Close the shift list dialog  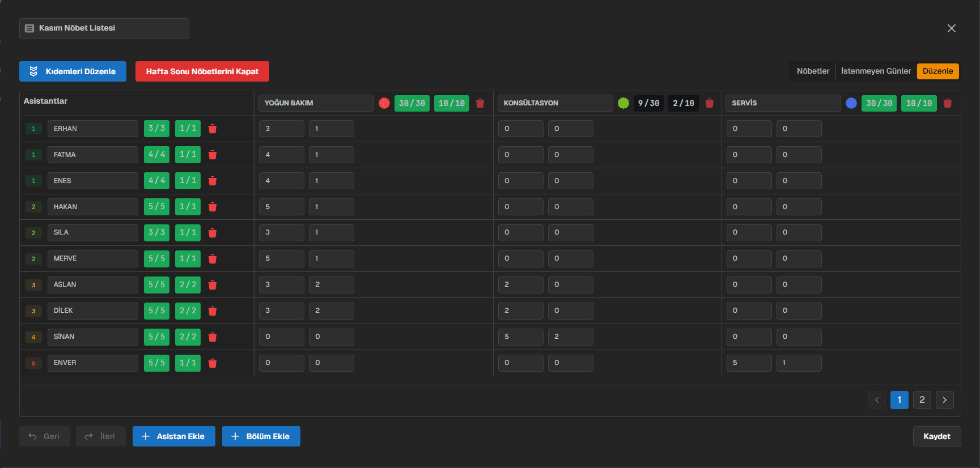(x=951, y=28)
